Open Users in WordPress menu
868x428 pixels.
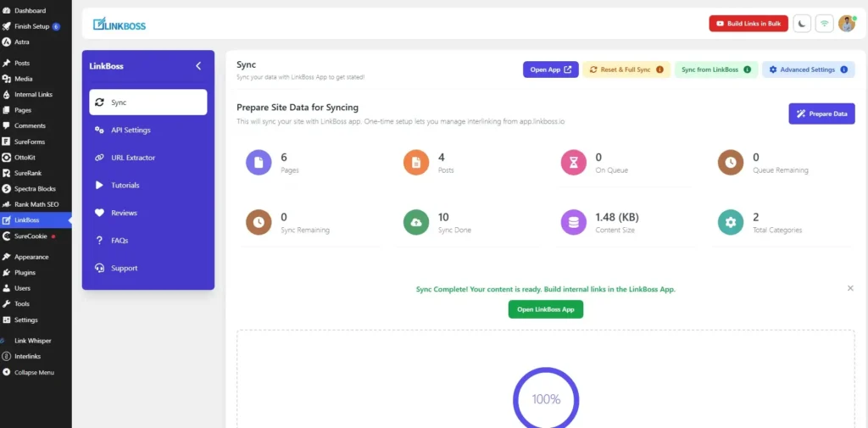click(36, 288)
